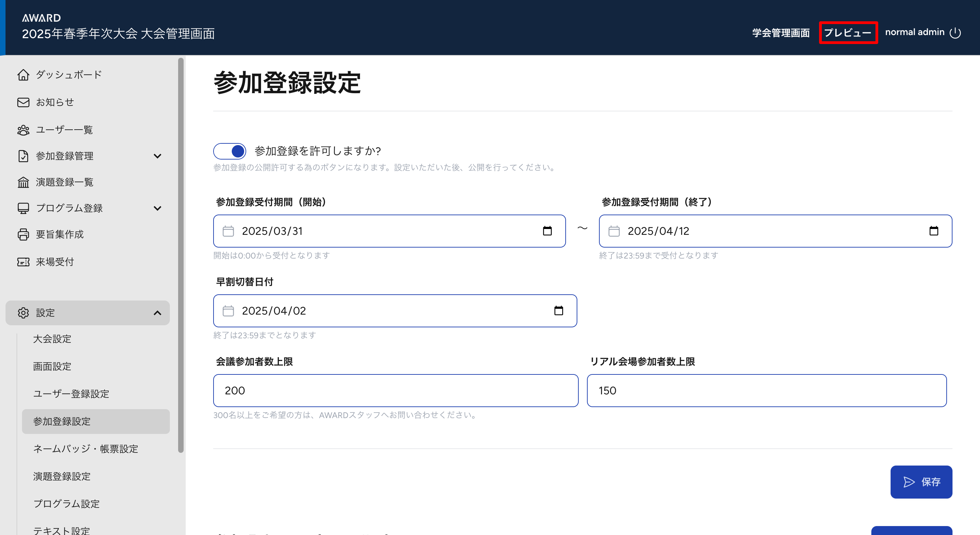
Task: Click the プレビュー link in header
Action: [848, 33]
